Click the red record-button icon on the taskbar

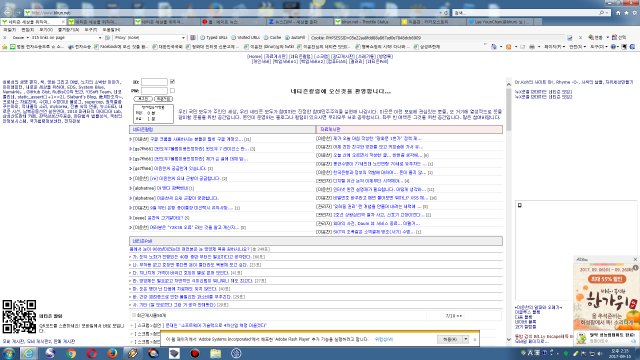click(x=195, y=353)
